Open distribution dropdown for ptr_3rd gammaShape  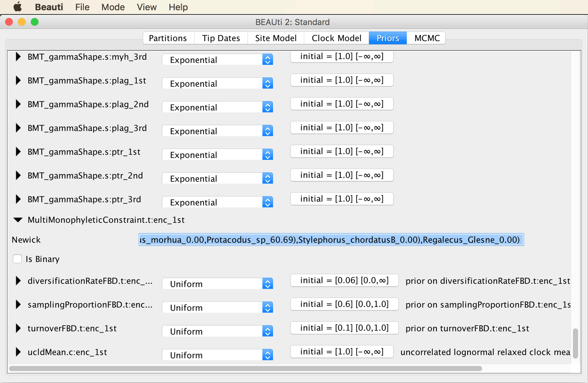point(217,202)
